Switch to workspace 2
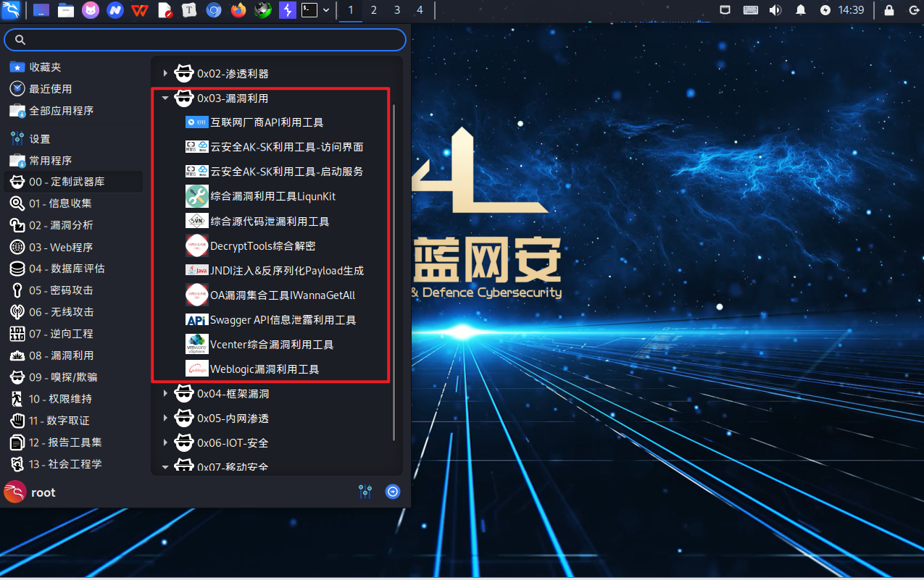 click(374, 10)
